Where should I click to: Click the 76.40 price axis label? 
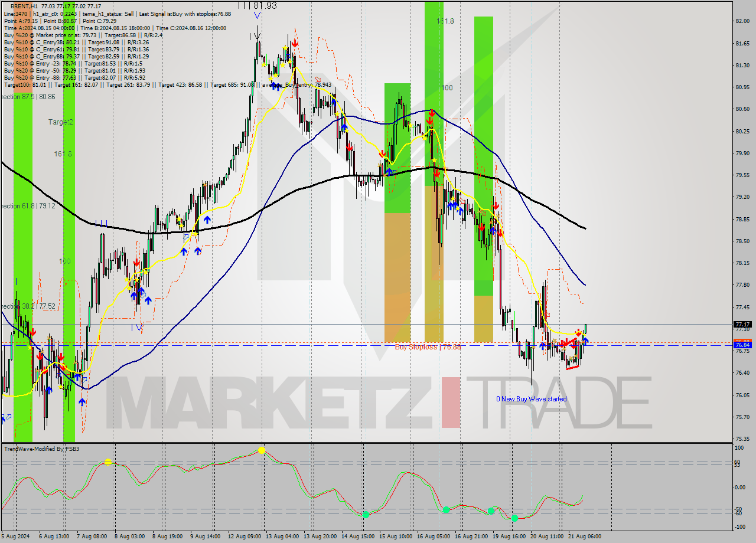coord(742,373)
